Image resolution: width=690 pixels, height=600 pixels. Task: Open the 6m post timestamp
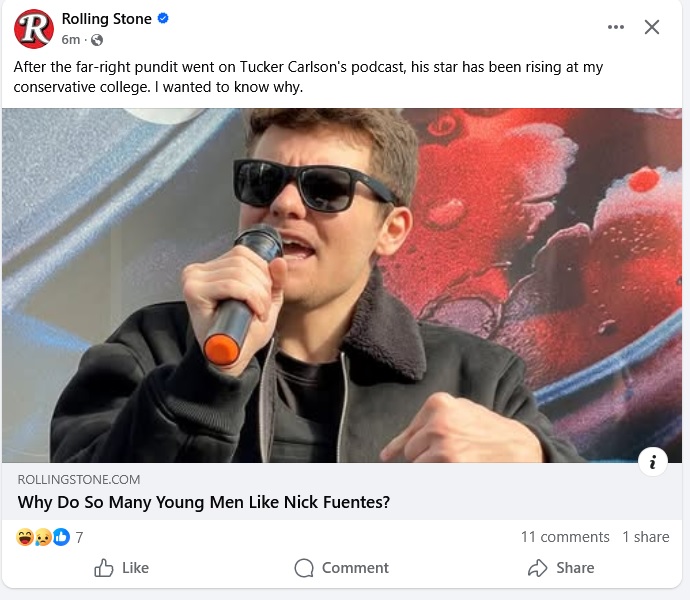(70, 40)
